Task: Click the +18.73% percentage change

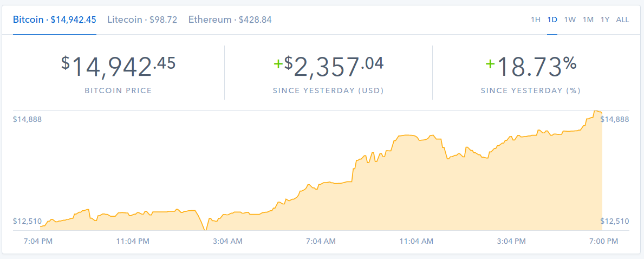Action: click(531, 67)
